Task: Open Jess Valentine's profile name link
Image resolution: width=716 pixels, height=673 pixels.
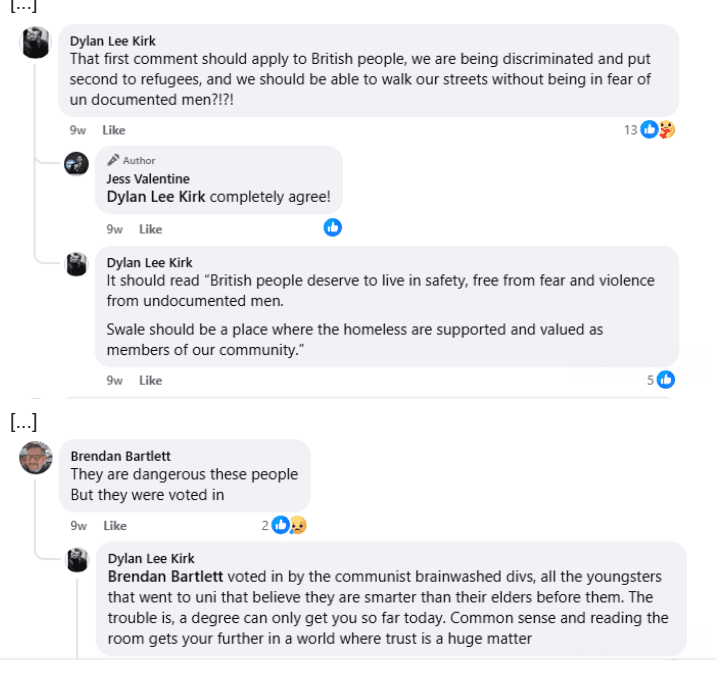Action: point(148,179)
